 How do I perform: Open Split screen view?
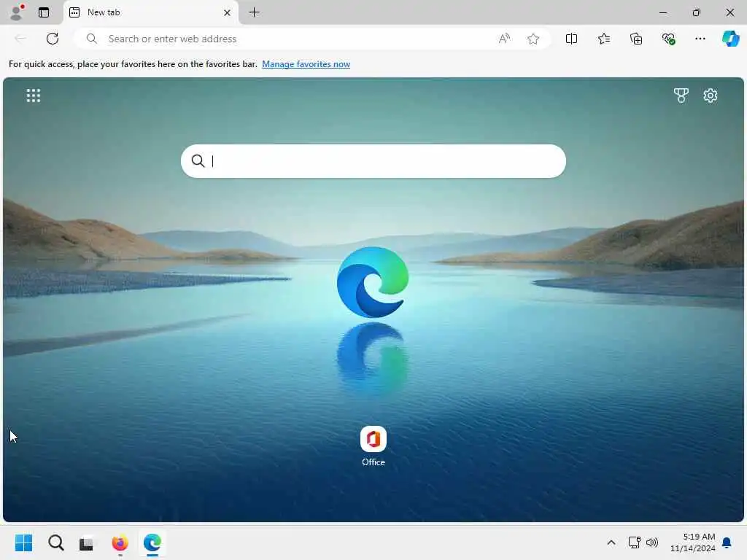point(571,39)
